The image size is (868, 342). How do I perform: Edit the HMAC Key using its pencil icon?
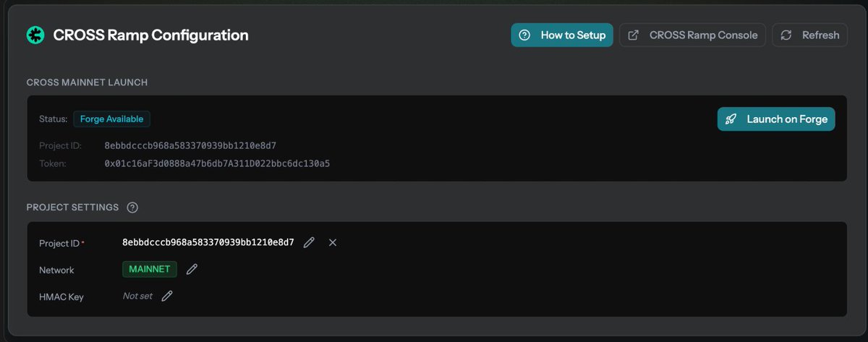coord(167,296)
